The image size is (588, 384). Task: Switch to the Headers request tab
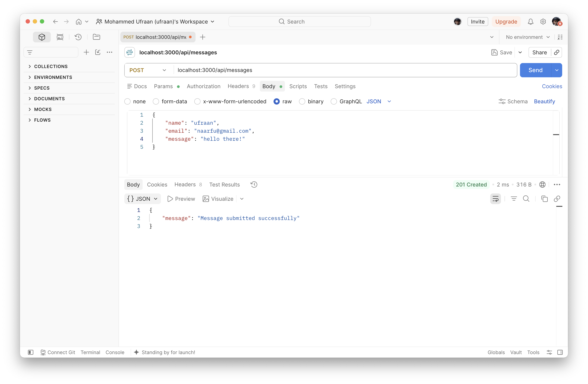tap(241, 86)
